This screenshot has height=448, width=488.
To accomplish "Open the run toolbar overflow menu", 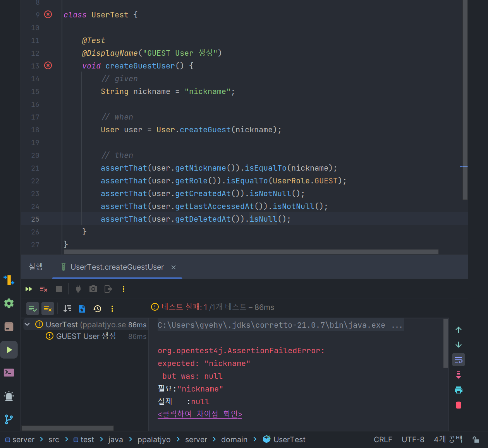I will tap(123, 289).
